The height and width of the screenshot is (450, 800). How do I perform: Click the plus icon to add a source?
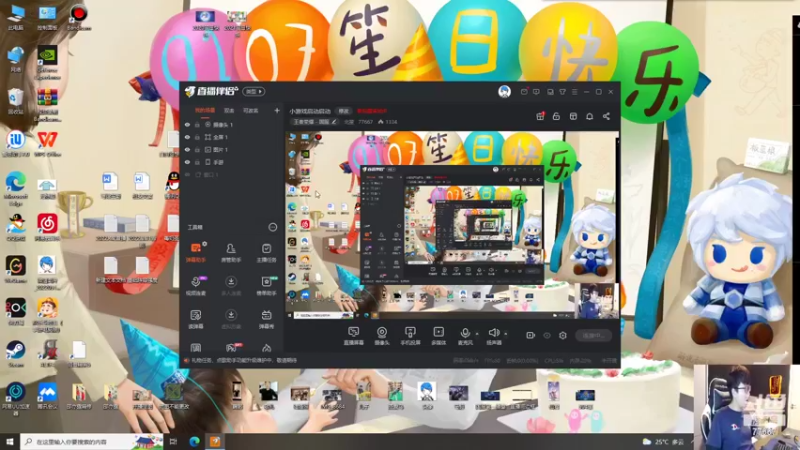277,110
